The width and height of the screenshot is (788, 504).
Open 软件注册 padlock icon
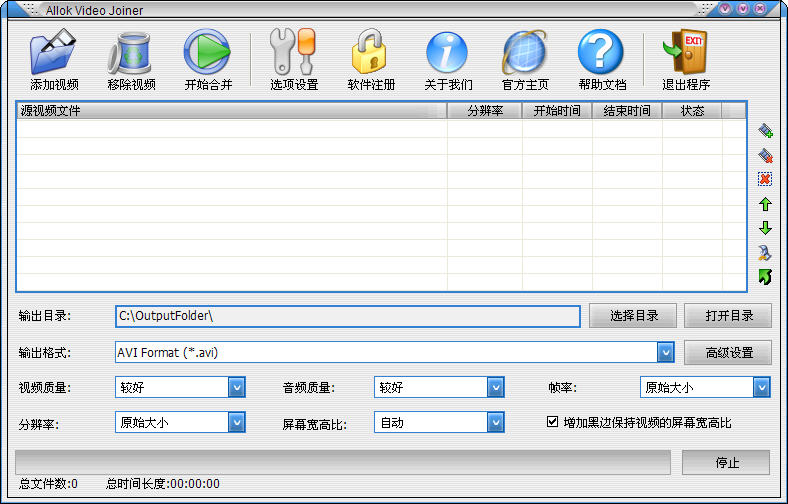(369, 52)
